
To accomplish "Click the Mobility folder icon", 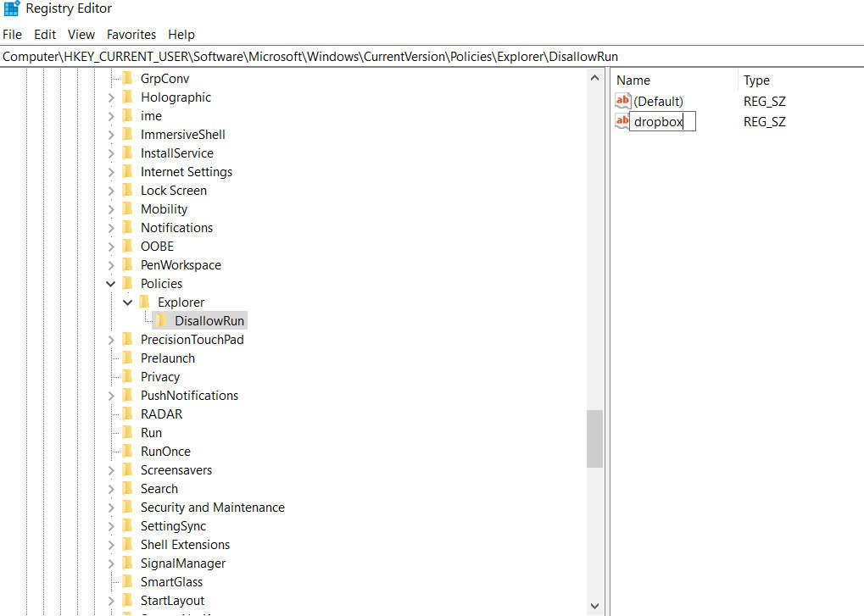I will pyautogui.click(x=127, y=208).
